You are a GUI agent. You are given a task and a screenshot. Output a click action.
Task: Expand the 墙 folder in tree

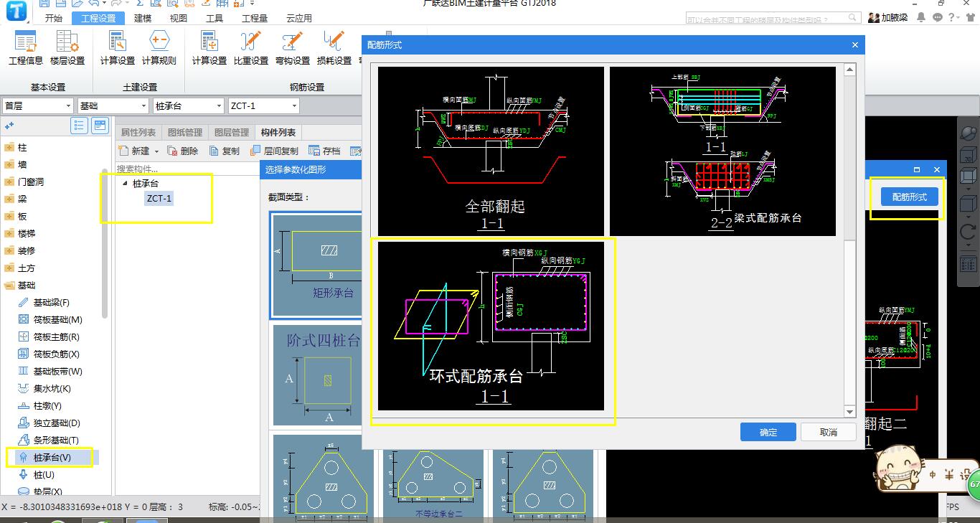click(x=9, y=165)
